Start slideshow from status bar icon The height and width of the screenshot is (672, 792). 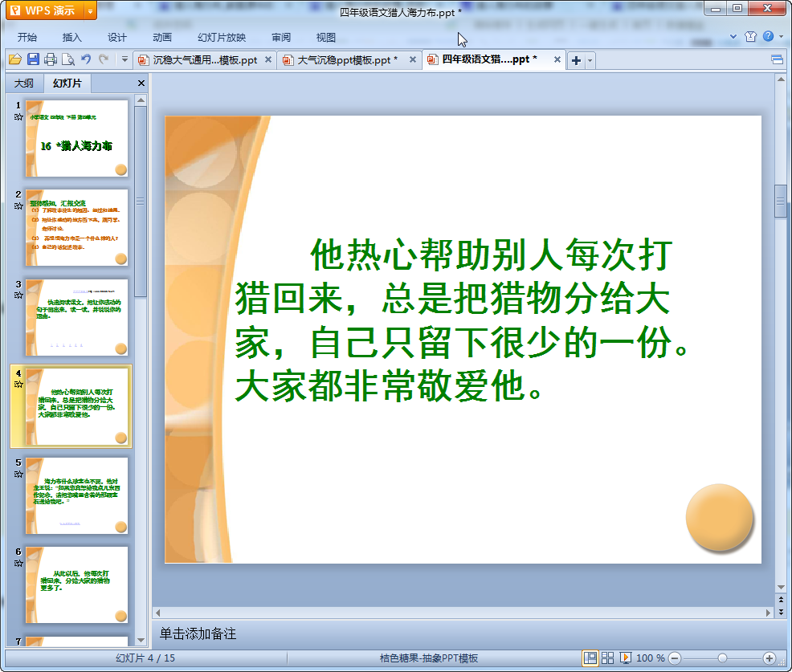click(x=626, y=658)
